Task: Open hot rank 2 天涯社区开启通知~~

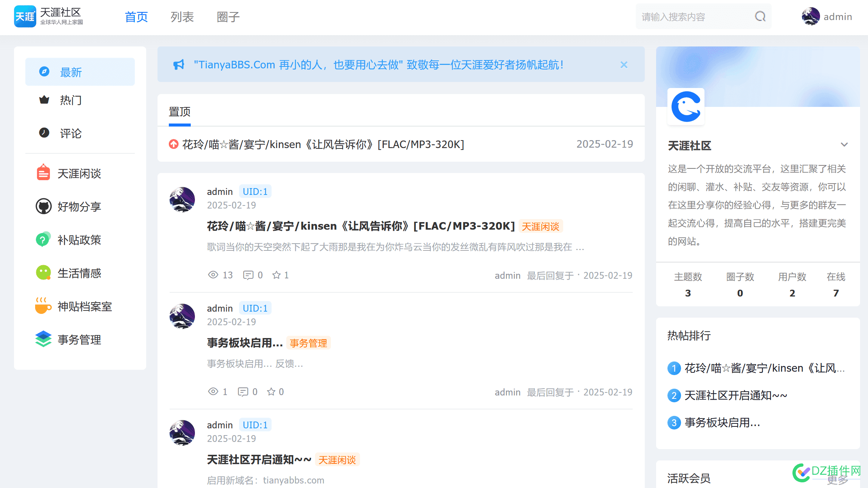Action: click(736, 395)
